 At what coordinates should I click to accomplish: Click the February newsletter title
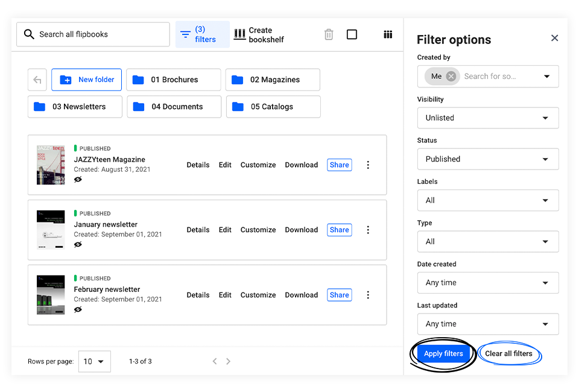(x=107, y=289)
